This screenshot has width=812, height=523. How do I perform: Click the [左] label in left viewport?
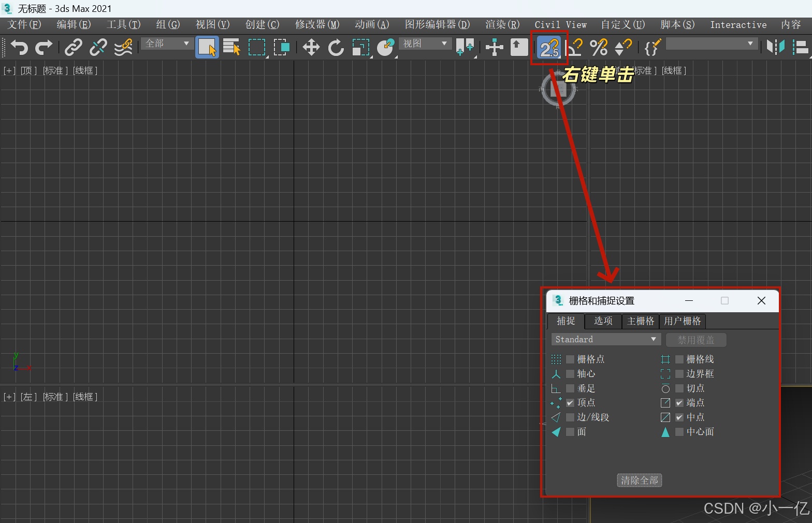point(28,397)
